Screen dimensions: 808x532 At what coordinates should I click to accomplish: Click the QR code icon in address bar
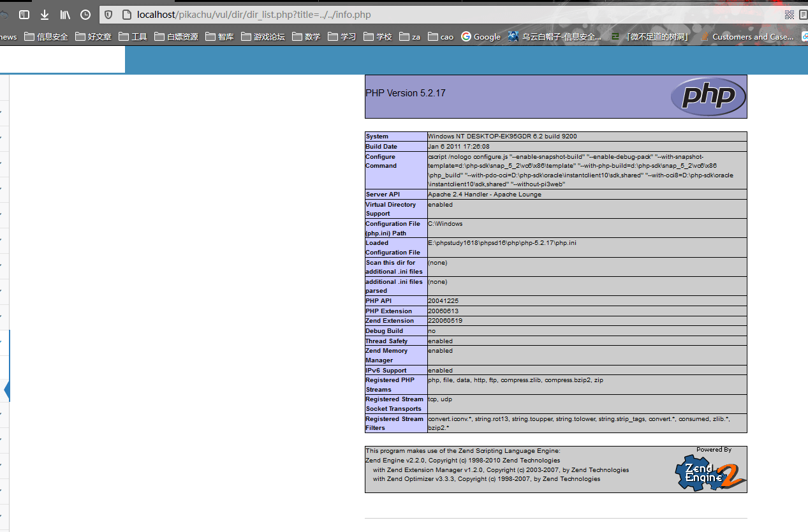(790, 15)
